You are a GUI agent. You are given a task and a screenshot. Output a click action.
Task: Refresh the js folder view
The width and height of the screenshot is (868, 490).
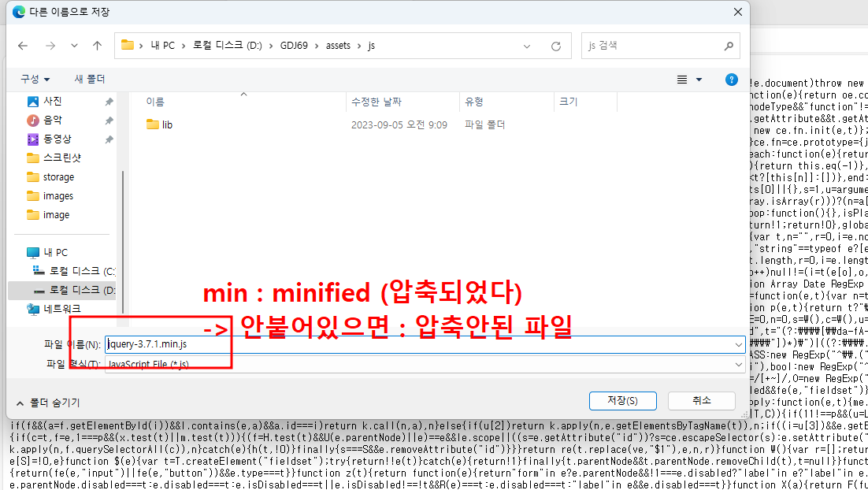tap(556, 46)
